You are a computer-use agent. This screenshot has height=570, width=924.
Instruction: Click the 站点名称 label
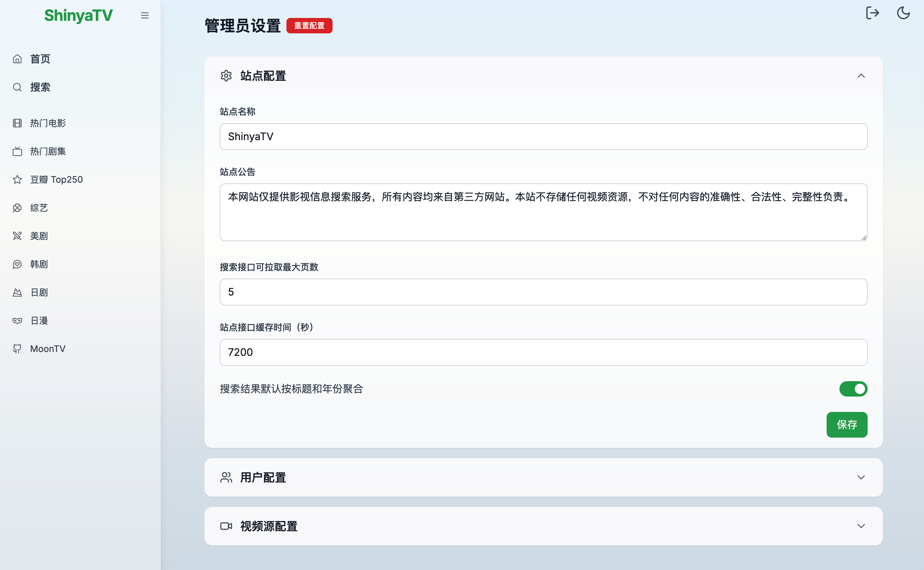click(x=237, y=112)
